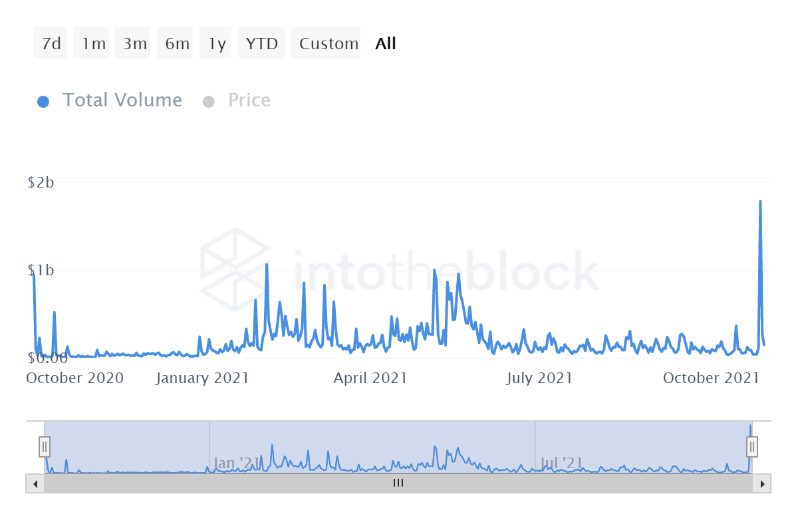Viewport: 798px width, 532px height.
Task: Click the scrollbar right arrow
Action: [762, 483]
